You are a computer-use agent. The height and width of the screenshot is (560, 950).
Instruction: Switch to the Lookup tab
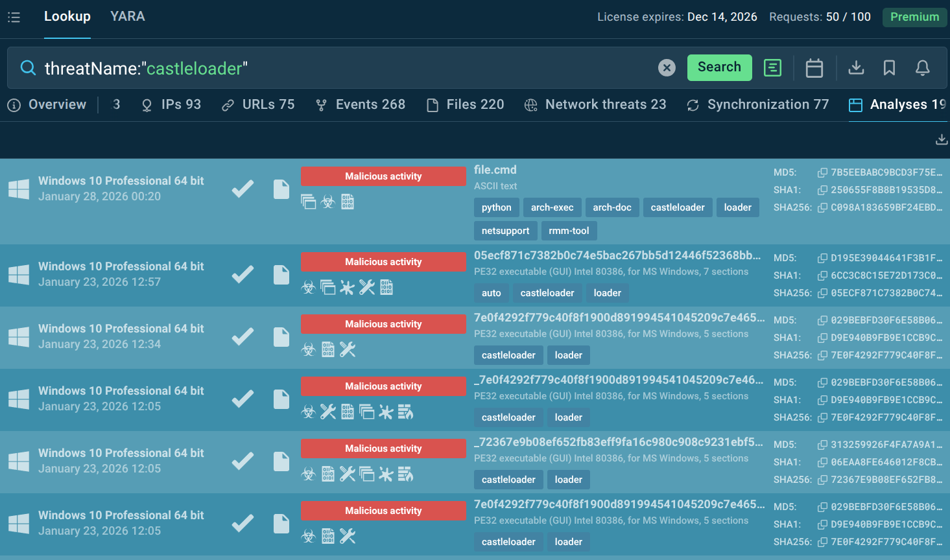click(x=67, y=17)
